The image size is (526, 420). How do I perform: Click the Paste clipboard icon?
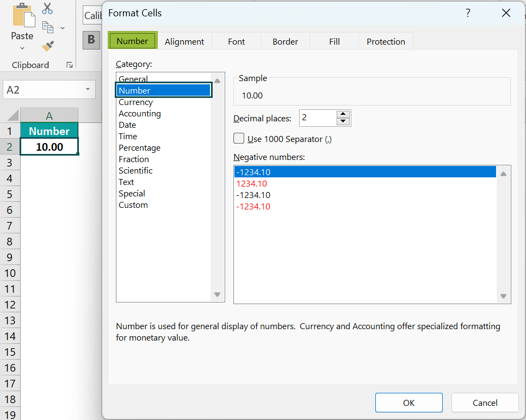23,15
